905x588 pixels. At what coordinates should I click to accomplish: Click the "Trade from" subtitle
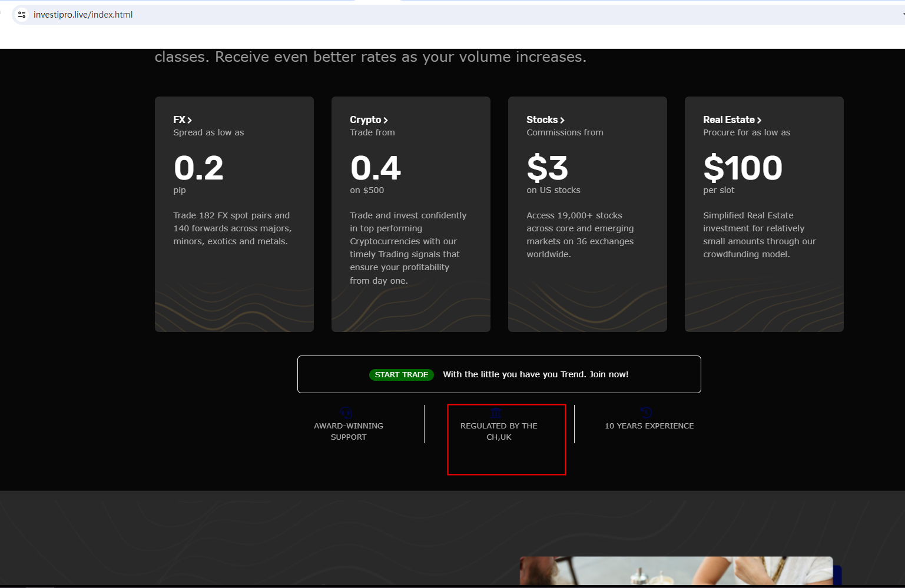(x=372, y=132)
